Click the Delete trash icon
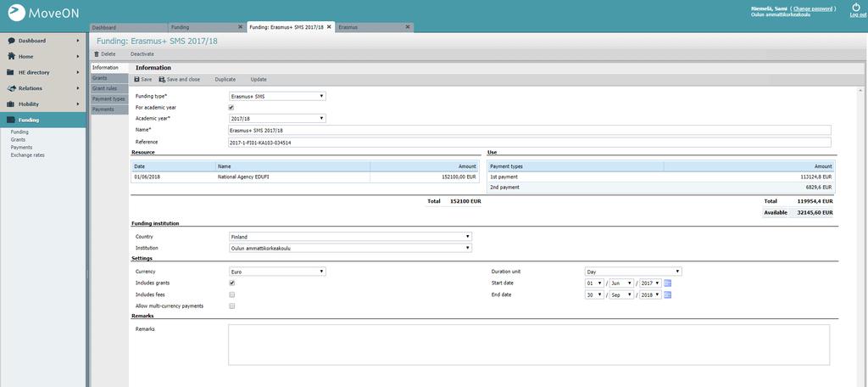Screen dimensions: 868x387 tap(97, 53)
